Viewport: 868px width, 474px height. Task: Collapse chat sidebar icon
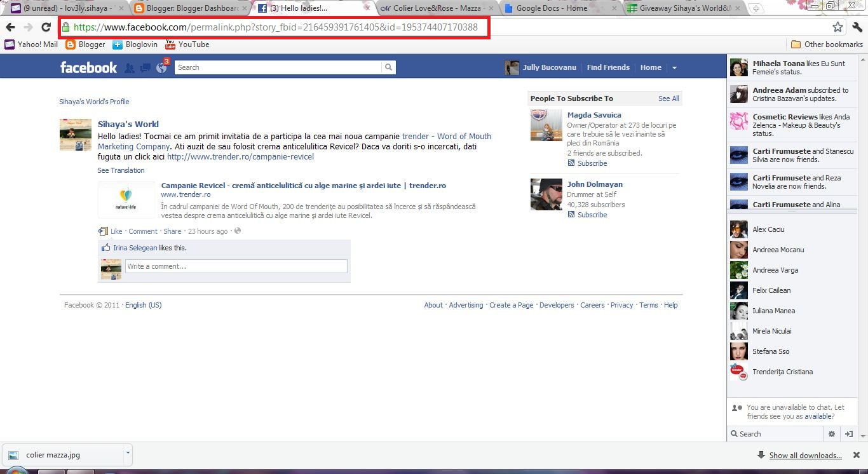tap(848, 434)
